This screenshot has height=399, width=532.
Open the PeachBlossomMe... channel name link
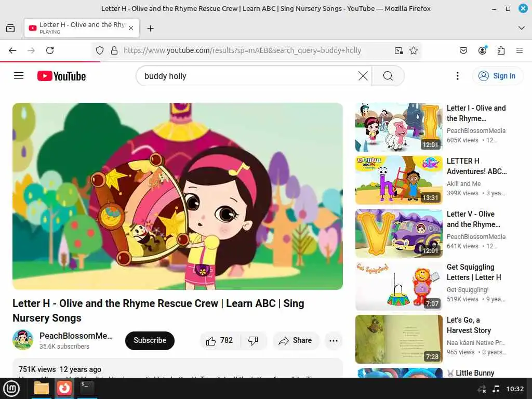pos(76,336)
